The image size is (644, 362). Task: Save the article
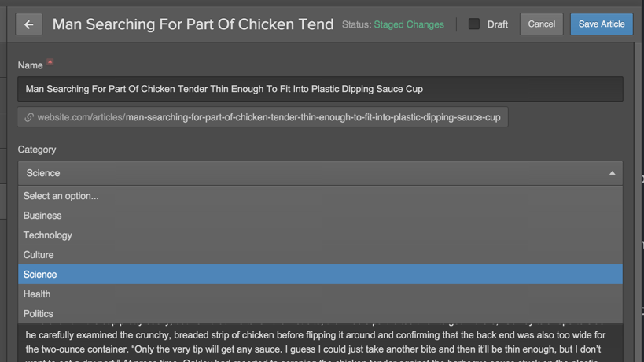coord(602,24)
